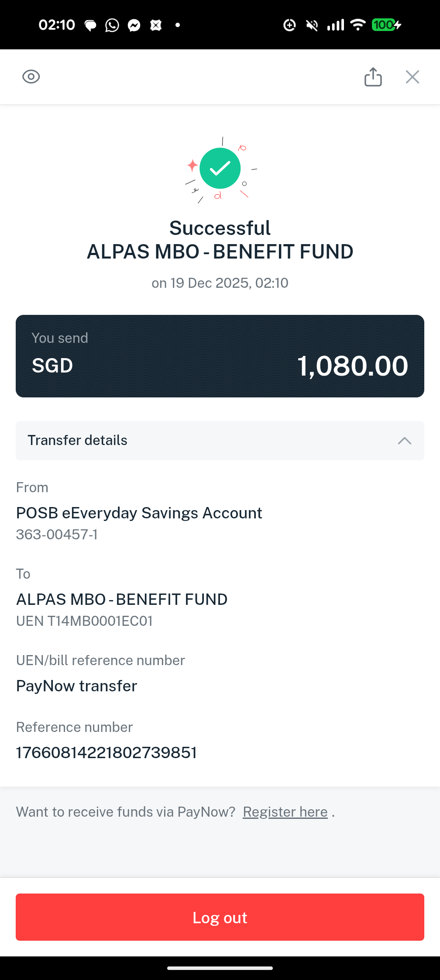The height and width of the screenshot is (980, 440).
Task: Tap the share receipt icon
Action: tap(373, 77)
